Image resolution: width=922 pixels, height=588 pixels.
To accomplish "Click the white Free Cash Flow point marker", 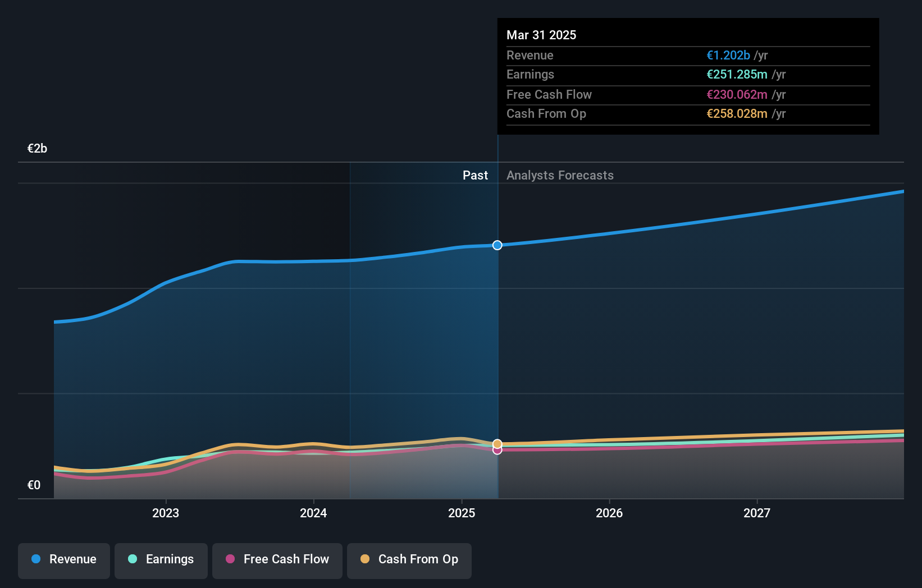I will (x=497, y=451).
